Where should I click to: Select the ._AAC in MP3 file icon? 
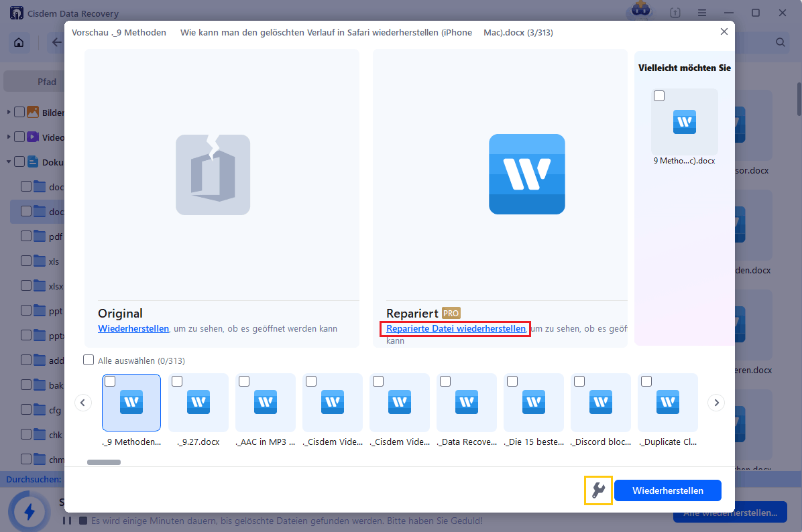pos(266,402)
